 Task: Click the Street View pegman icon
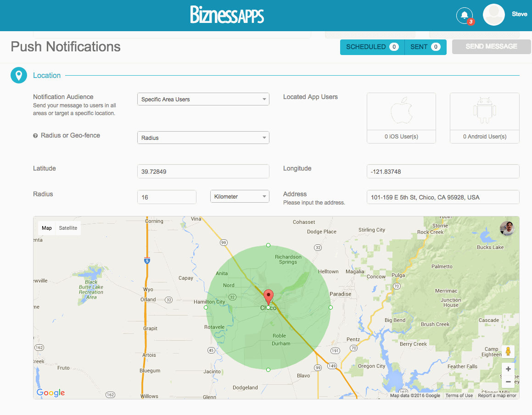coord(508,351)
